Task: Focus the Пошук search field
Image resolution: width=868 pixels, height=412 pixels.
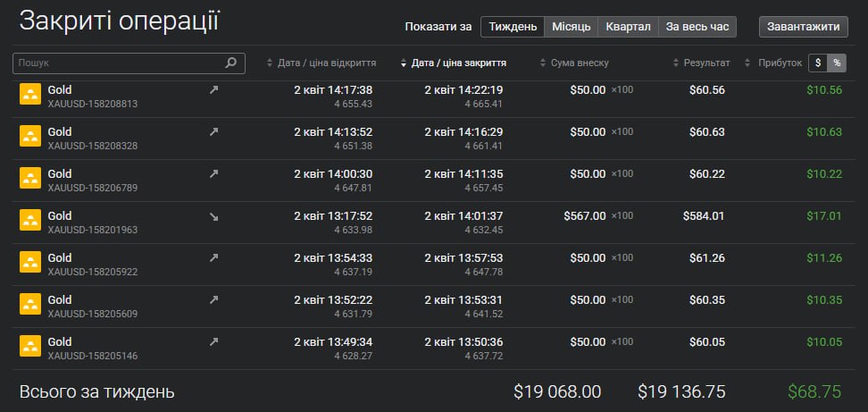Action: pyautogui.click(x=116, y=63)
